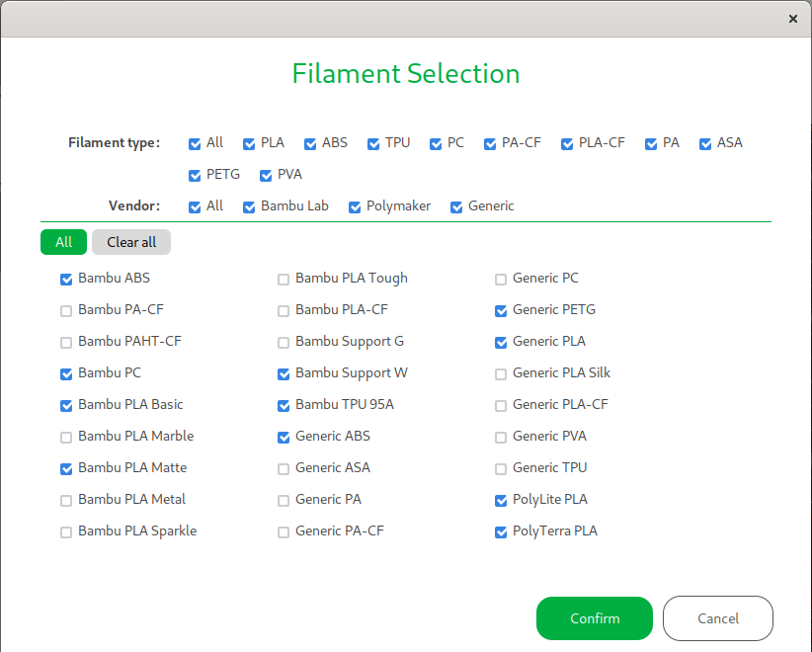Screen dimensions: 812x652
Task: Deselect Bambu TPU 95A filament
Action: tap(284, 405)
